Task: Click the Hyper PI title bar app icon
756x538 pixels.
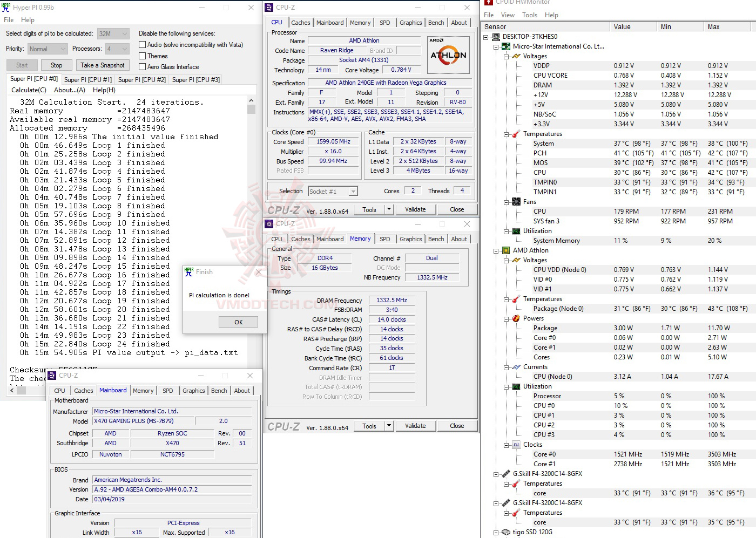Action: click(6, 7)
